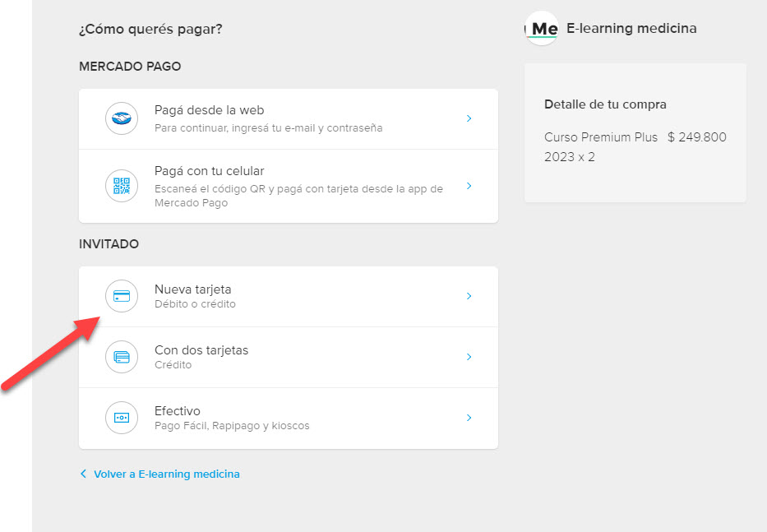Select the single card icon for Nueva tarjeta
The image size is (767, 532).
122,296
